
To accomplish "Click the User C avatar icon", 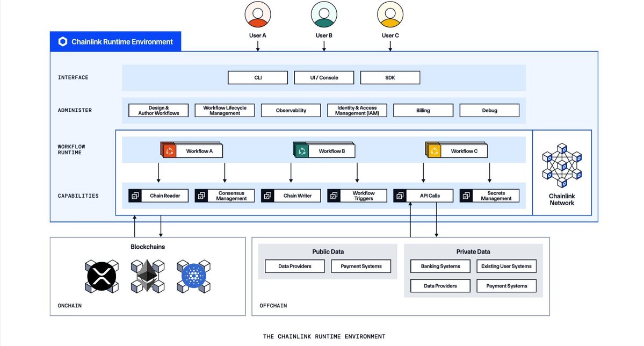I will [x=390, y=15].
